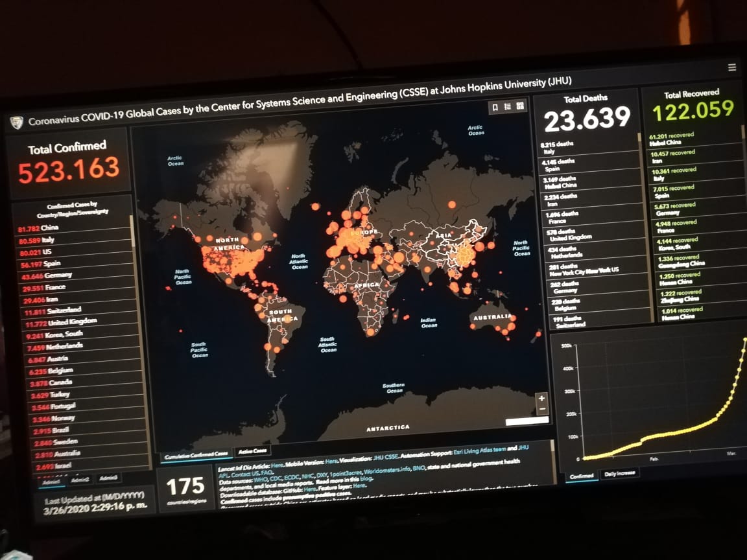The width and height of the screenshot is (747, 560).
Task: Open the basemap gallery grid icon
Action: tap(521, 106)
